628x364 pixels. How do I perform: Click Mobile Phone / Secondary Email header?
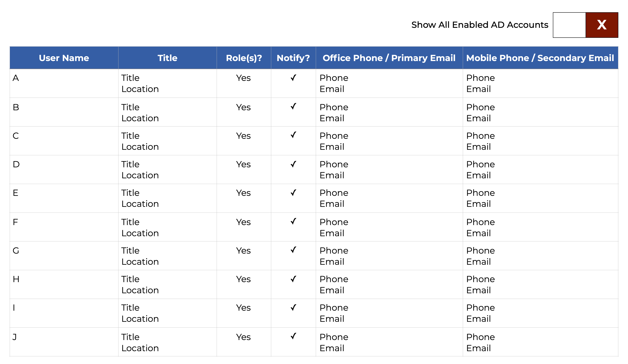pyautogui.click(x=540, y=58)
